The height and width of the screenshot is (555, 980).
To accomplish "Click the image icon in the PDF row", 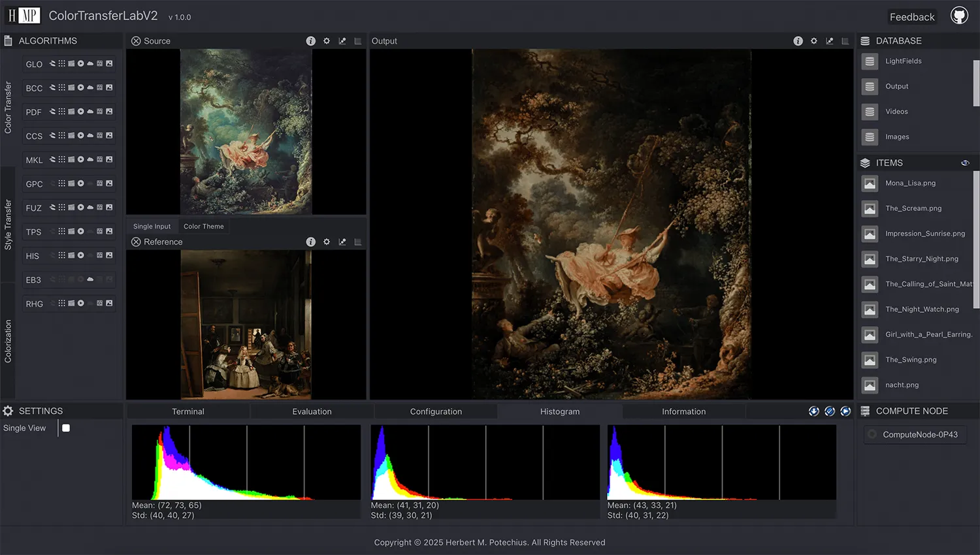I will coord(109,112).
